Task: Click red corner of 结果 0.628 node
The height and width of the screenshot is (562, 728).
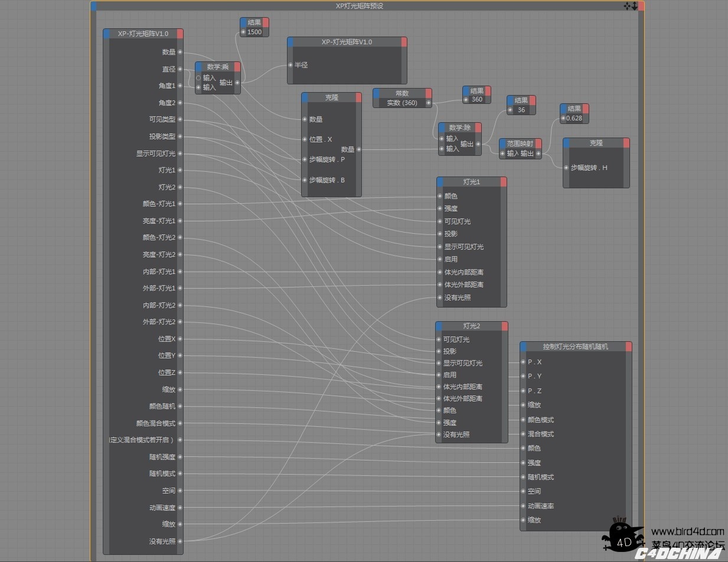Action: click(586, 109)
